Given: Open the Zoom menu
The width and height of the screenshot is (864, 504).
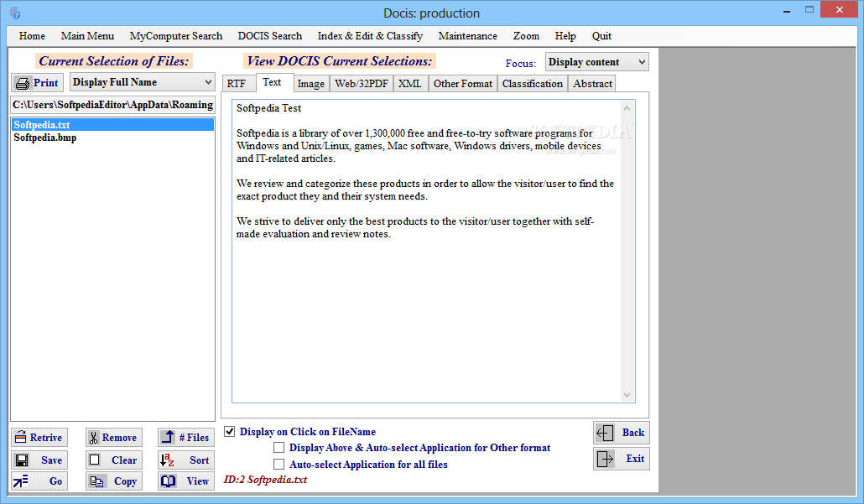Looking at the screenshot, I should pyautogui.click(x=526, y=36).
